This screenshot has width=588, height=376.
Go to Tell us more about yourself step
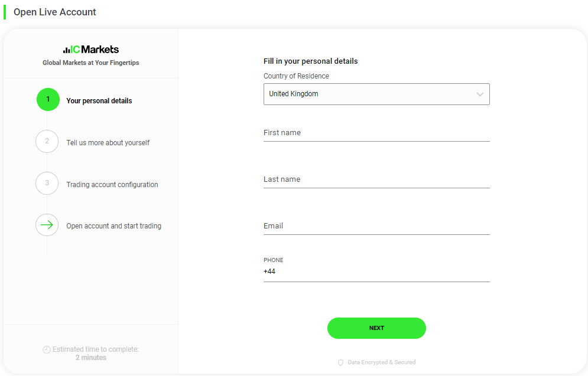point(108,143)
